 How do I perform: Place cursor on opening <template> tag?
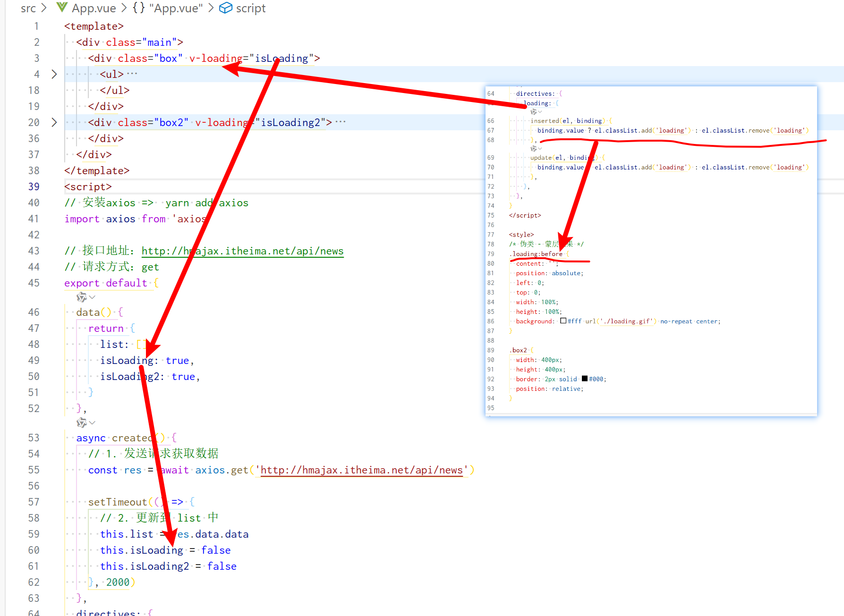[x=94, y=26]
